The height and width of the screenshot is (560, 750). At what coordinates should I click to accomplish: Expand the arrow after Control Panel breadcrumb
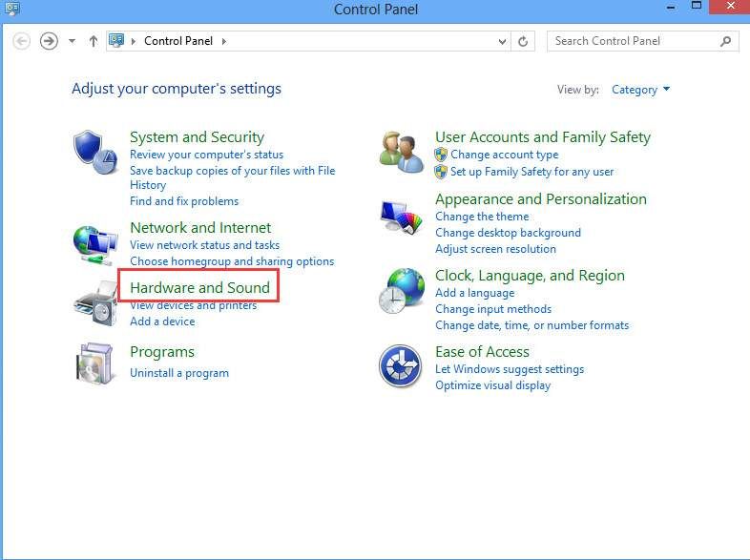coord(224,42)
